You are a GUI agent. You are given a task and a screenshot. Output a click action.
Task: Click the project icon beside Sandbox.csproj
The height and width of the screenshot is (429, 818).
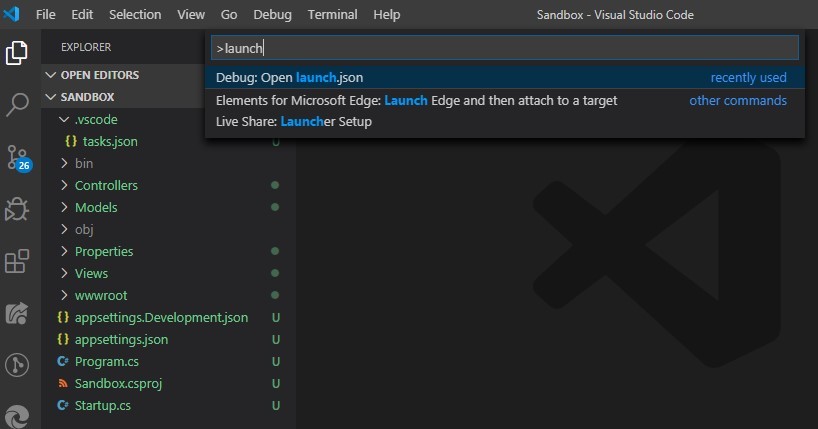tap(63, 384)
